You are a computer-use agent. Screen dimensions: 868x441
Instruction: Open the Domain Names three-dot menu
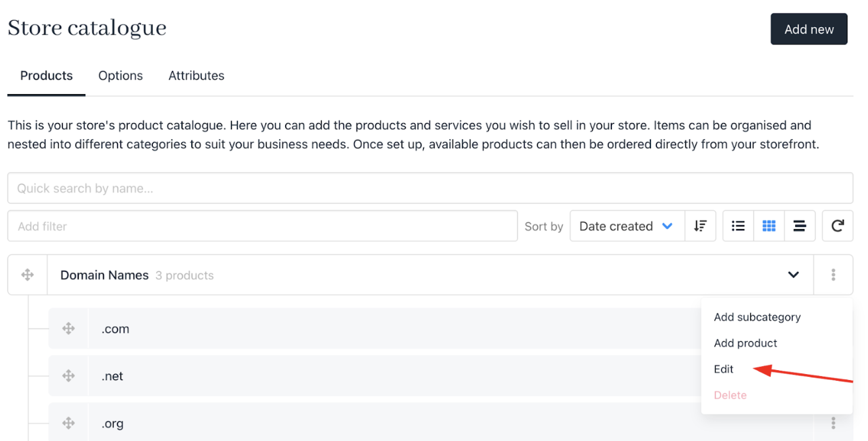[833, 275]
